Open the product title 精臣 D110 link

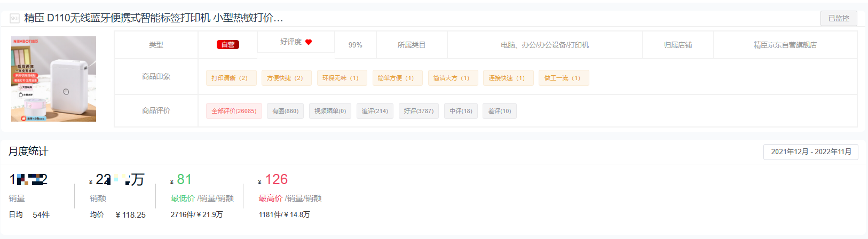pyautogui.click(x=154, y=18)
